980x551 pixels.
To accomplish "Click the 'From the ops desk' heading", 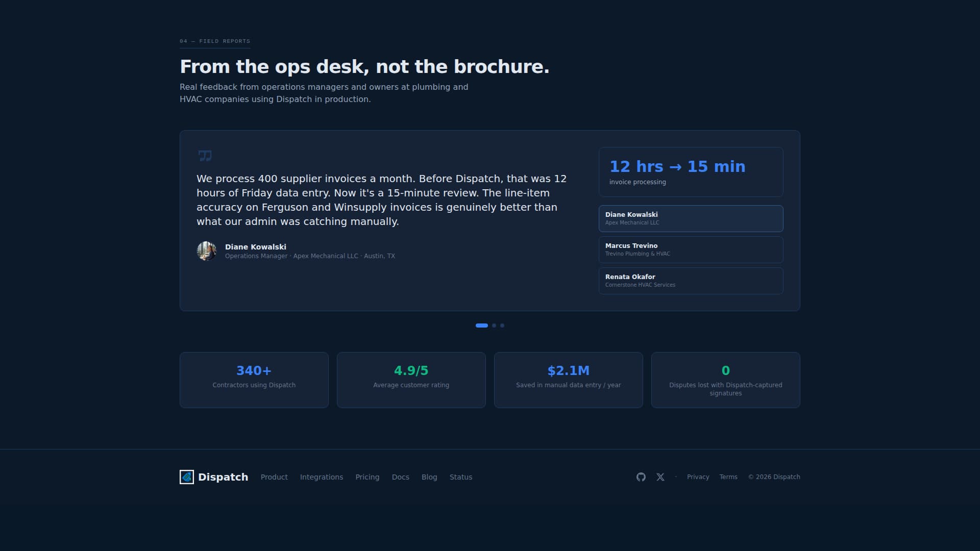I will point(364,67).
